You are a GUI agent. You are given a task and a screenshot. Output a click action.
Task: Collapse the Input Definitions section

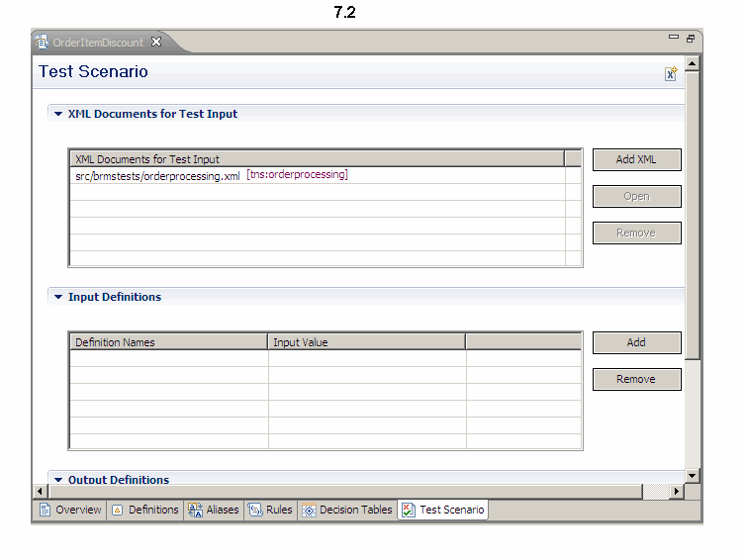[x=58, y=298]
